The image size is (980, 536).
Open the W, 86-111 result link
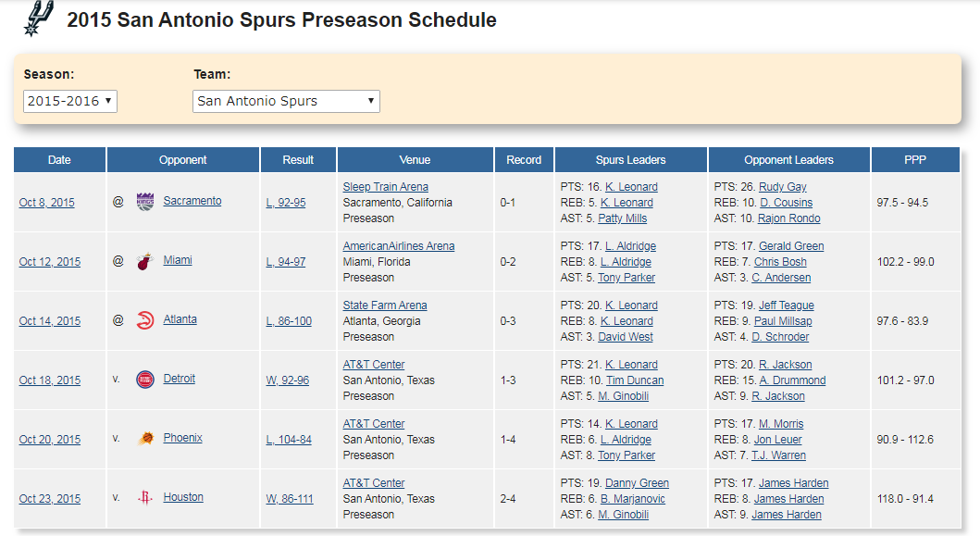coord(290,499)
